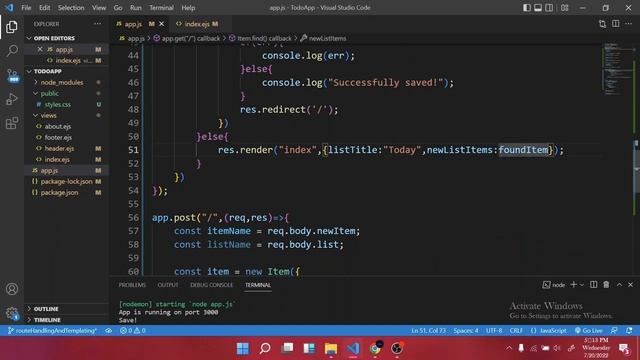Start Go Live server
Screen dimensions: 640x360
(589, 331)
